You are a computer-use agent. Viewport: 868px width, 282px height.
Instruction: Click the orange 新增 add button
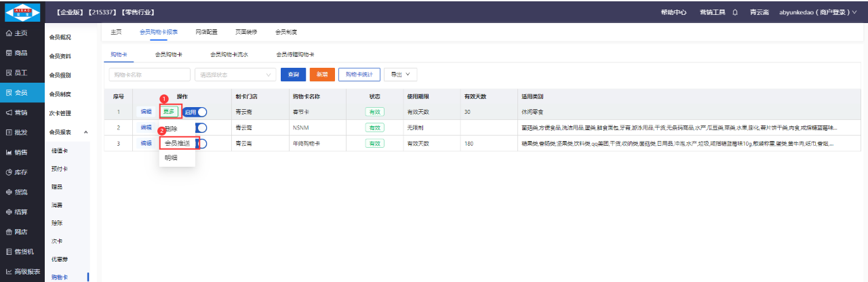[x=322, y=75]
